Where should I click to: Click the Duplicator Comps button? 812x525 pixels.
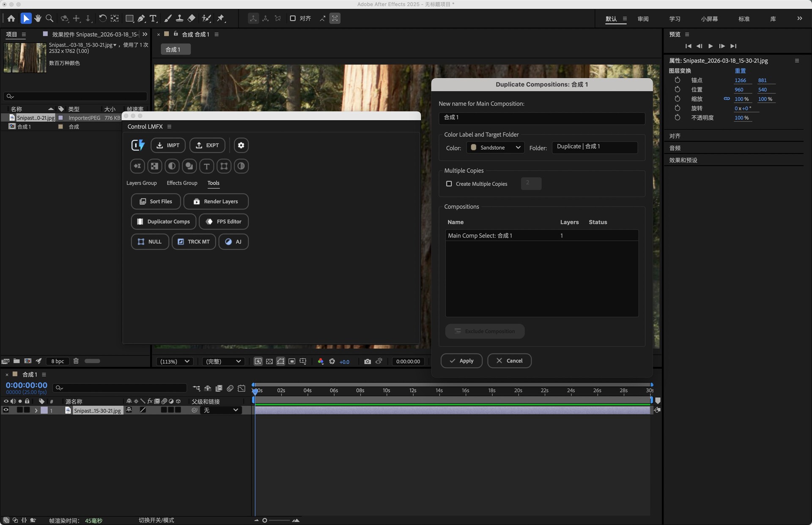164,221
